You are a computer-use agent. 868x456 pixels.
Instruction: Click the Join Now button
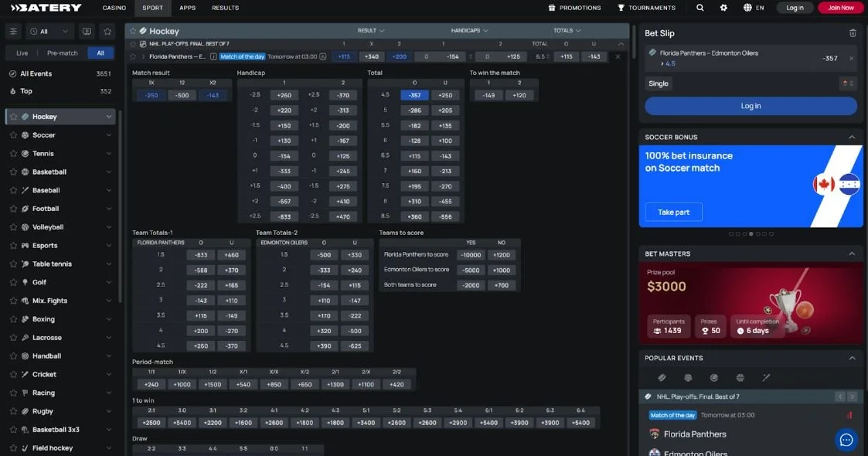pyautogui.click(x=840, y=8)
